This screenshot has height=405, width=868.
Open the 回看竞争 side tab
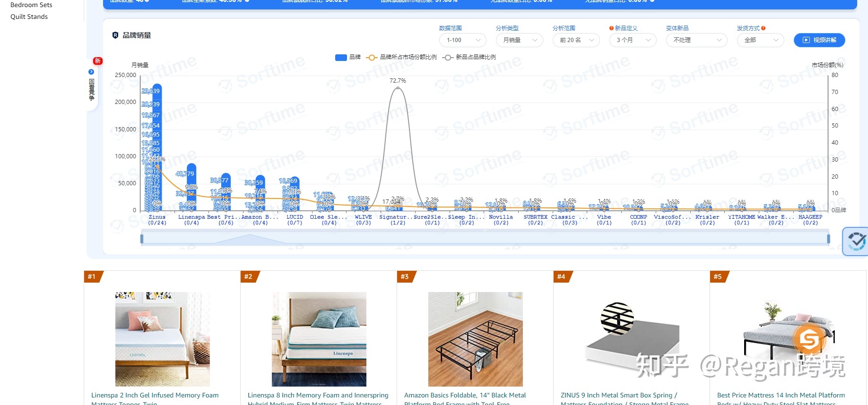click(x=92, y=85)
